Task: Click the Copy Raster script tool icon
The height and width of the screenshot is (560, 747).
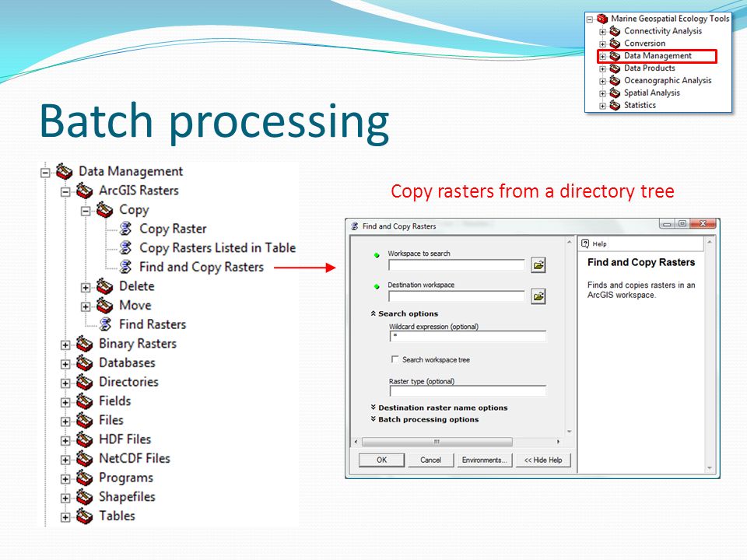Action: [125, 229]
